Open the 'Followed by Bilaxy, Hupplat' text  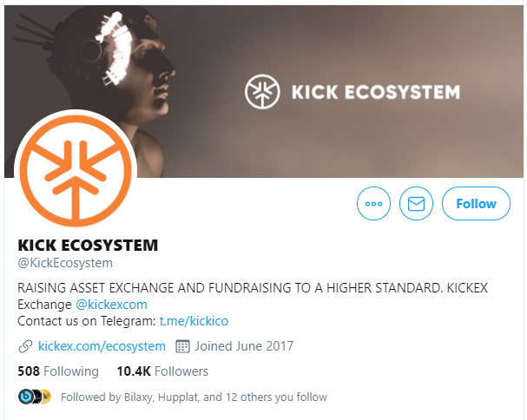194,397
